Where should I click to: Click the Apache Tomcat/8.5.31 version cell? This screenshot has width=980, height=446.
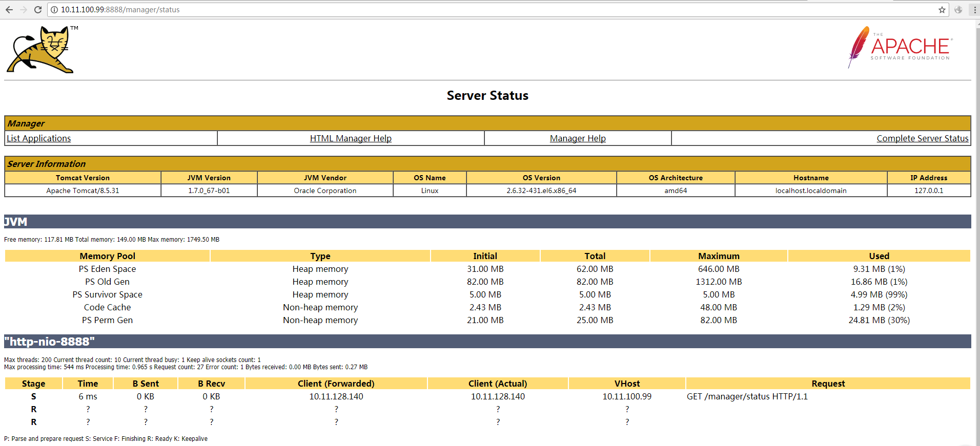pyautogui.click(x=83, y=190)
